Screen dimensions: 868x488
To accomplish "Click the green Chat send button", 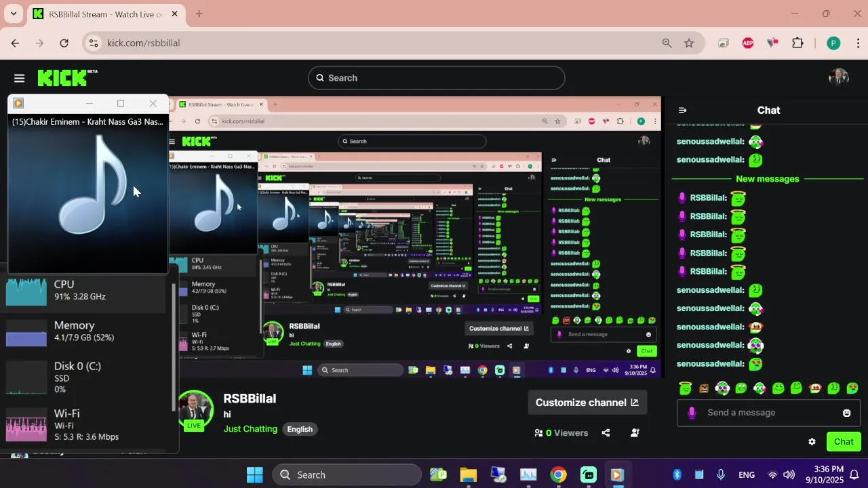I will click(x=844, y=442).
